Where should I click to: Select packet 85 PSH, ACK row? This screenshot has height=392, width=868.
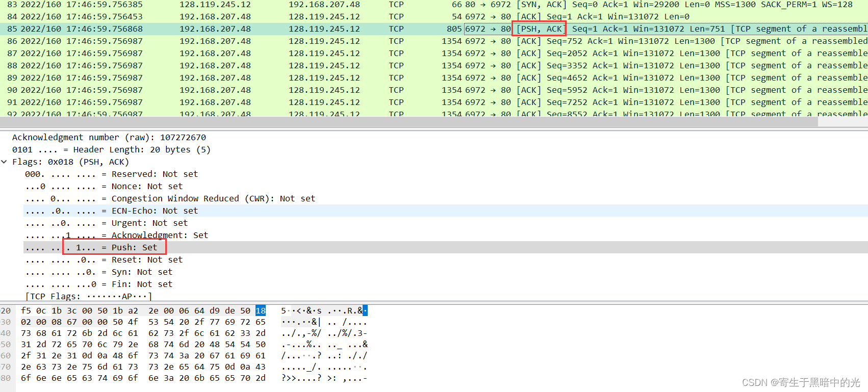click(x=434, y=29)
